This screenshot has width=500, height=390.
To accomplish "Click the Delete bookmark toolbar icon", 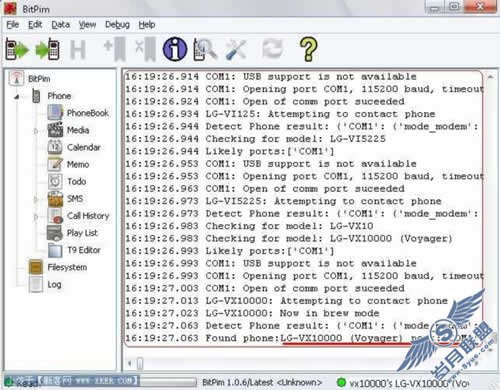I will pos(146,49).
